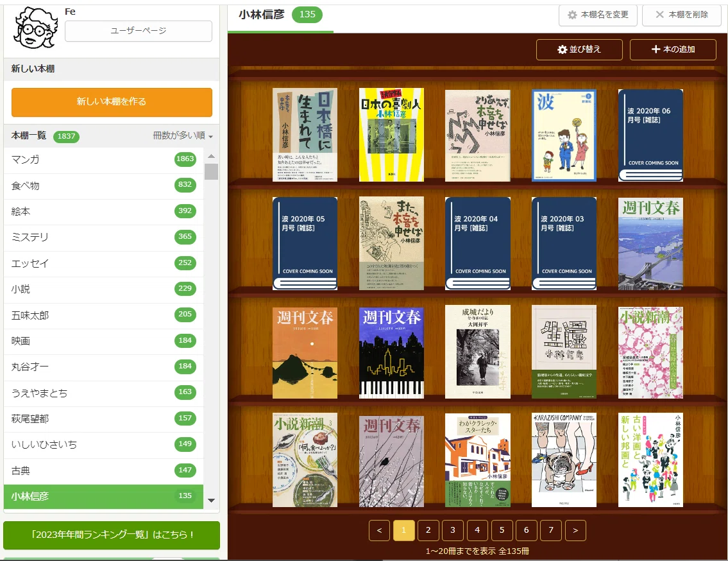This screenshot has height=561, width=728.
Task: Open the 小説新潮 food dishes cover
Action: (305, 460)
